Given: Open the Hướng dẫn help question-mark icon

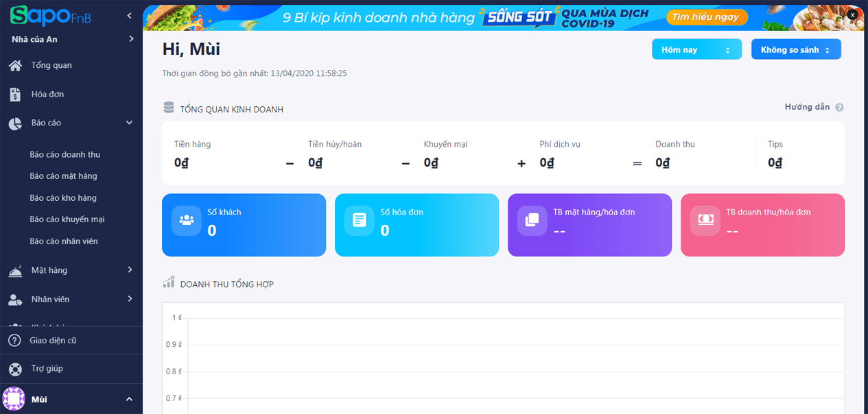Looking at the screenshot, I should click(x=839, y=107).
